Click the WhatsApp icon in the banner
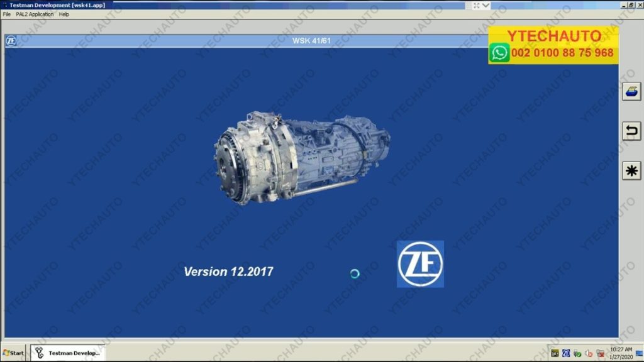The width and height of the screenshot is (644, 362). (x=500, y=53)
